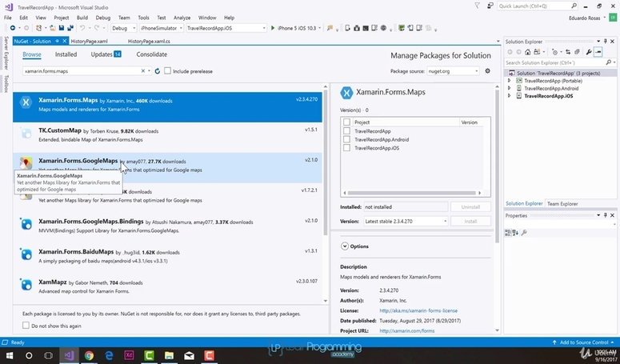Open the Project menu
620x364 pixels.
tap(62, 18)
